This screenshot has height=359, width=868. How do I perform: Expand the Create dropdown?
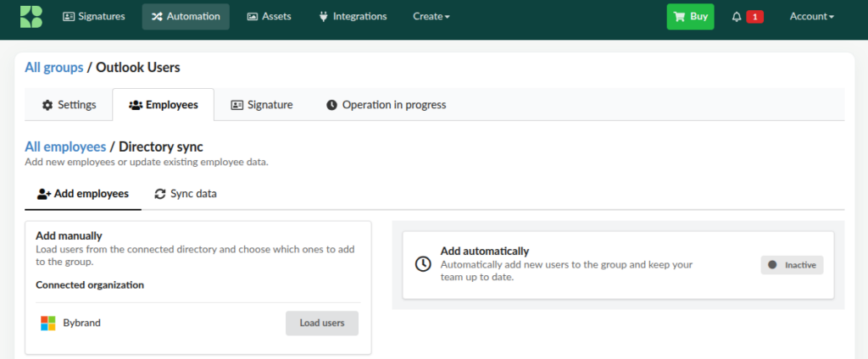431,17
